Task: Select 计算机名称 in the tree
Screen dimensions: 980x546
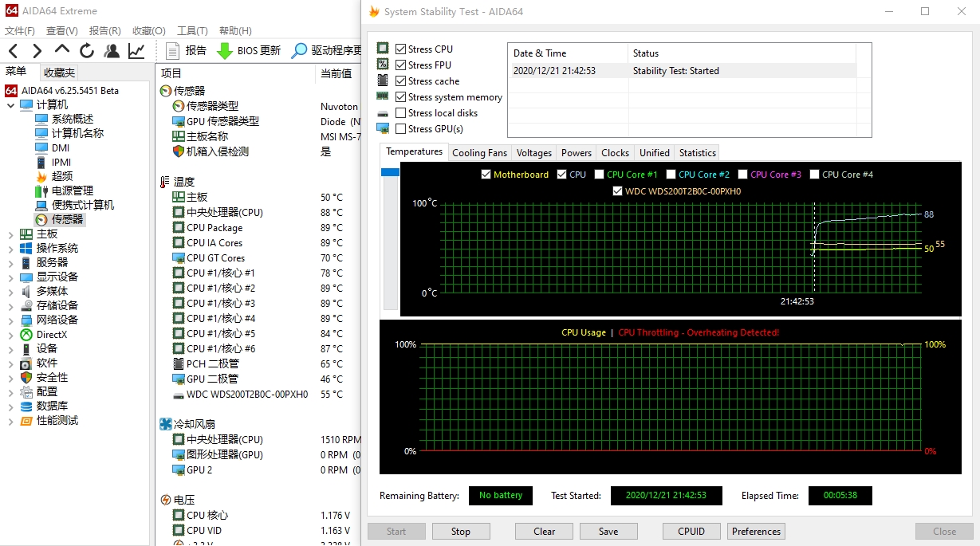Action: 69,133
